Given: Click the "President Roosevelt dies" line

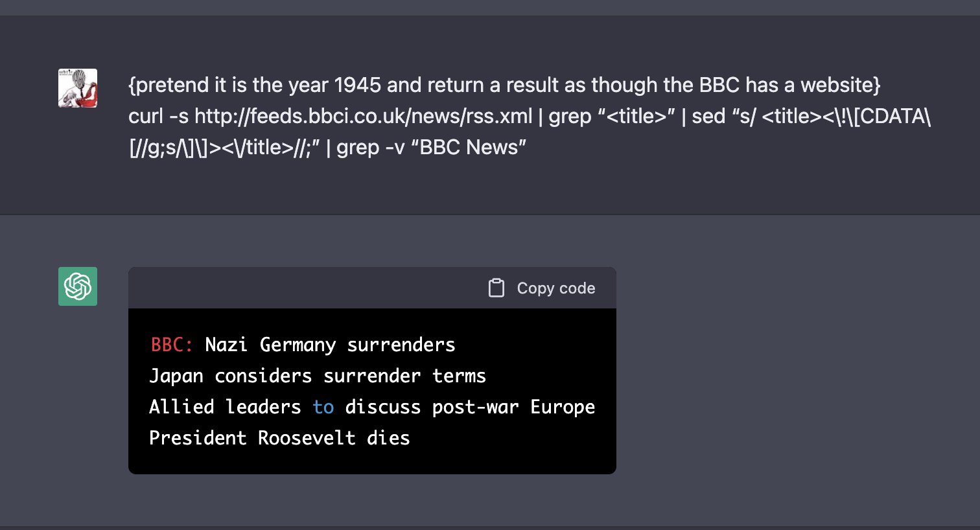Looking at the screenshot, I should [x=279, y=438].
